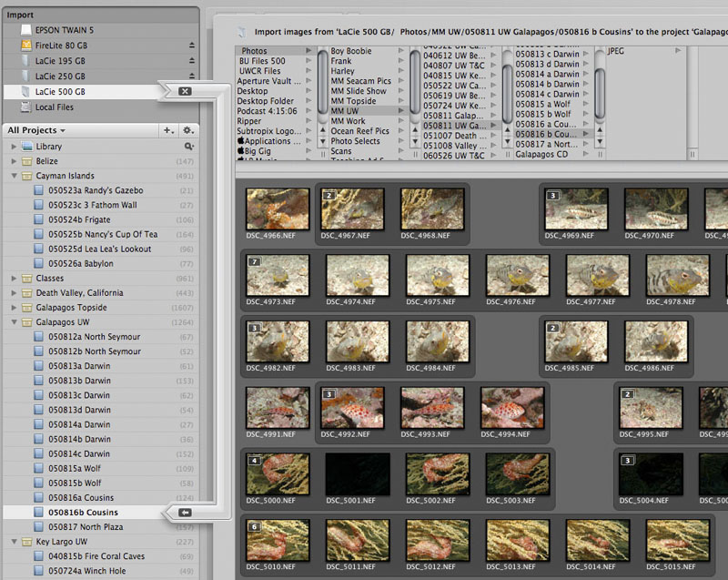Choose the JPEG folder in browser column
Screen dimensions: 728x580
tap(616, 52)
